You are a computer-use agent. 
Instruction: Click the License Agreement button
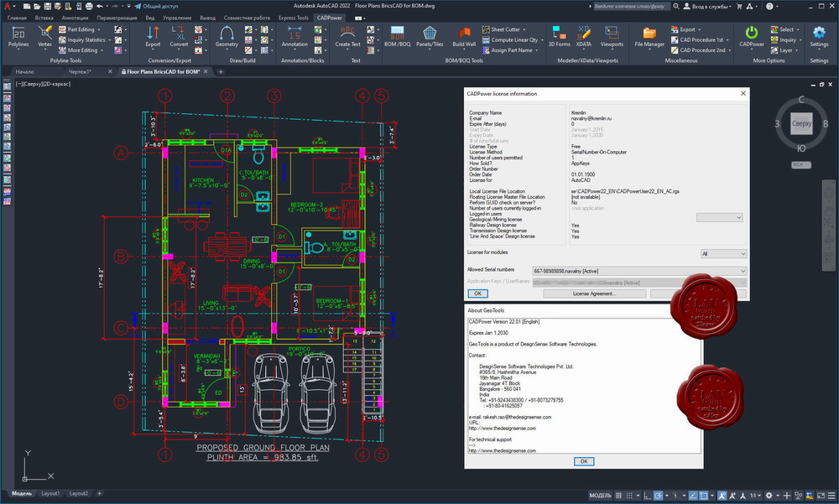594,294
